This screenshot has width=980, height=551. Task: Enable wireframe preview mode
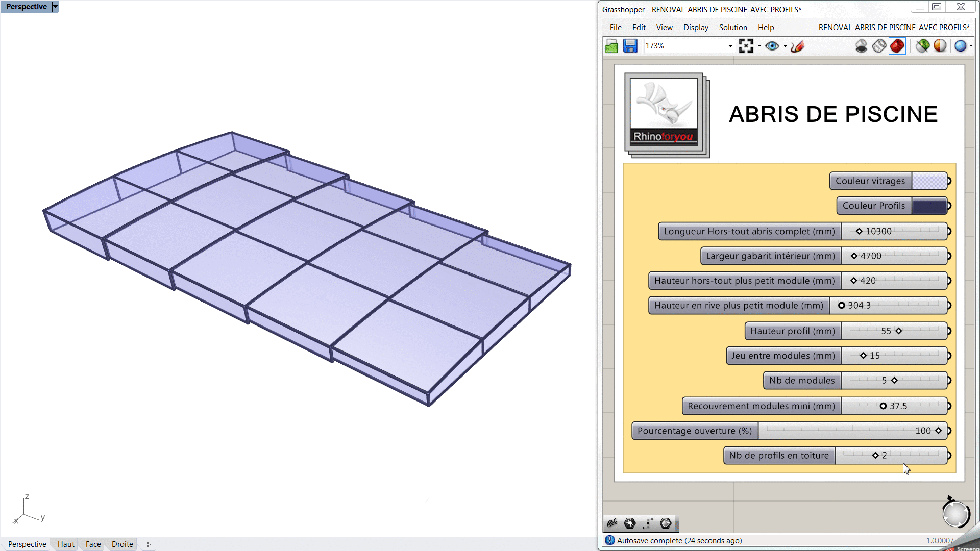click(x=879, y=46)
